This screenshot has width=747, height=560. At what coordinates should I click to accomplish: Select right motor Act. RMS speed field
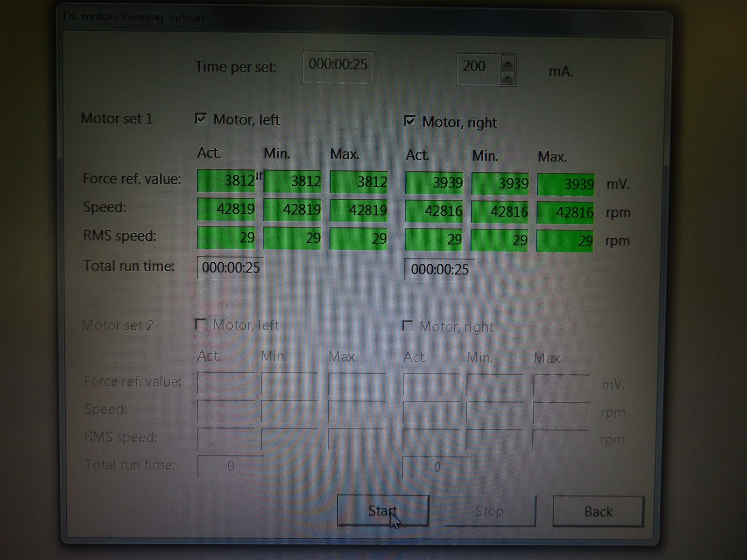(x=434, y=240)
